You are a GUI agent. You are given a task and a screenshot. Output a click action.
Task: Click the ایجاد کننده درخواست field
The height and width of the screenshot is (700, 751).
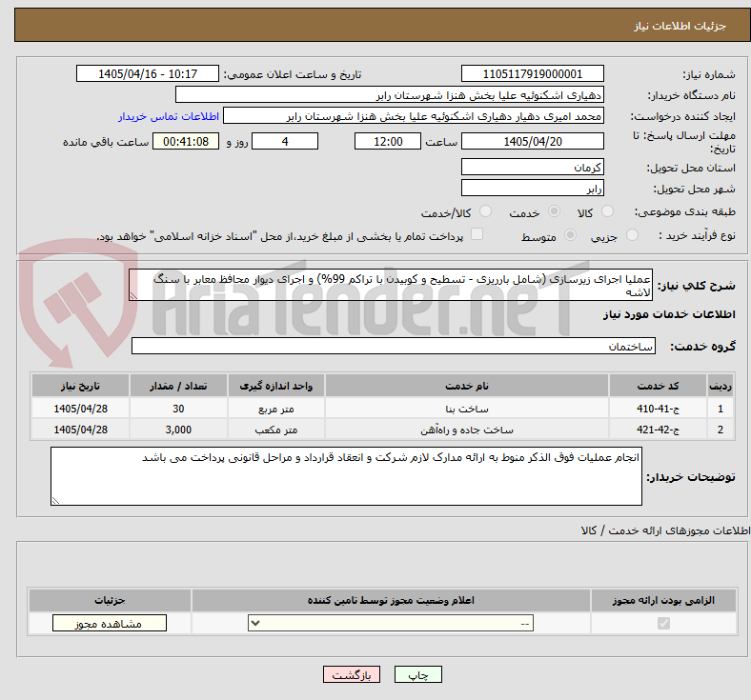coord(414,116)
